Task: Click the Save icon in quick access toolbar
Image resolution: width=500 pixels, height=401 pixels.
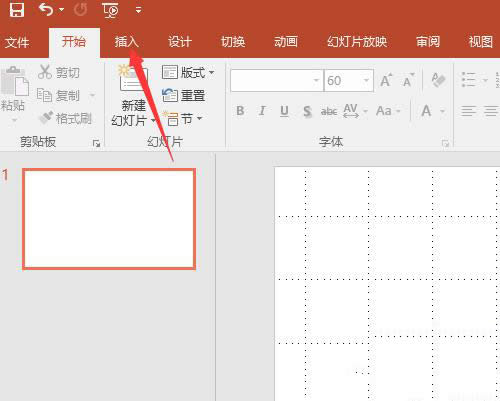Action: click(x=17, y=10)
